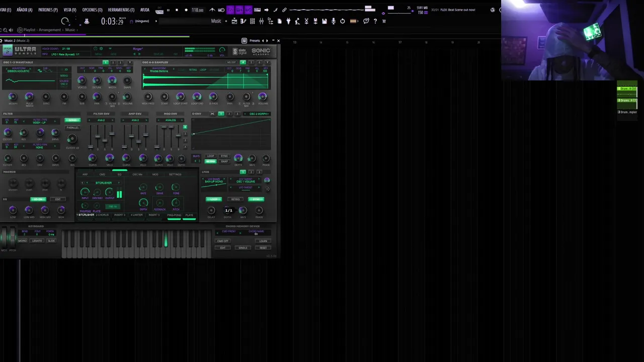644x362 pixels.
Task: Click the record button in transport
Action: 186,10
